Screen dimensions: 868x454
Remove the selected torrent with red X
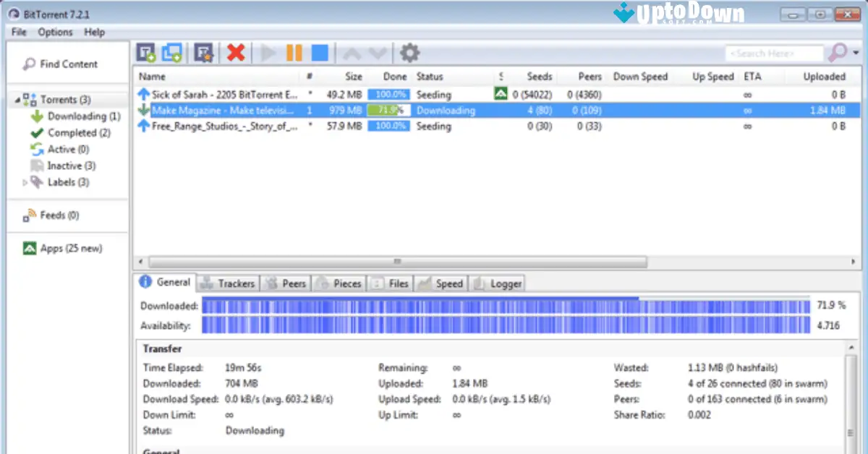(x=235, y=52)
